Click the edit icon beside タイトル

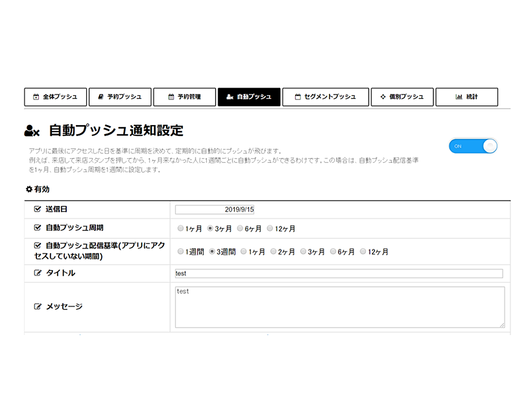(37, 273)
